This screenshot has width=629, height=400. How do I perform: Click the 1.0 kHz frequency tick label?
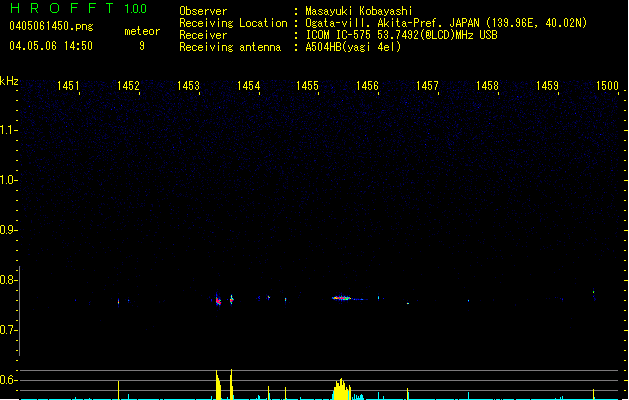7,180
